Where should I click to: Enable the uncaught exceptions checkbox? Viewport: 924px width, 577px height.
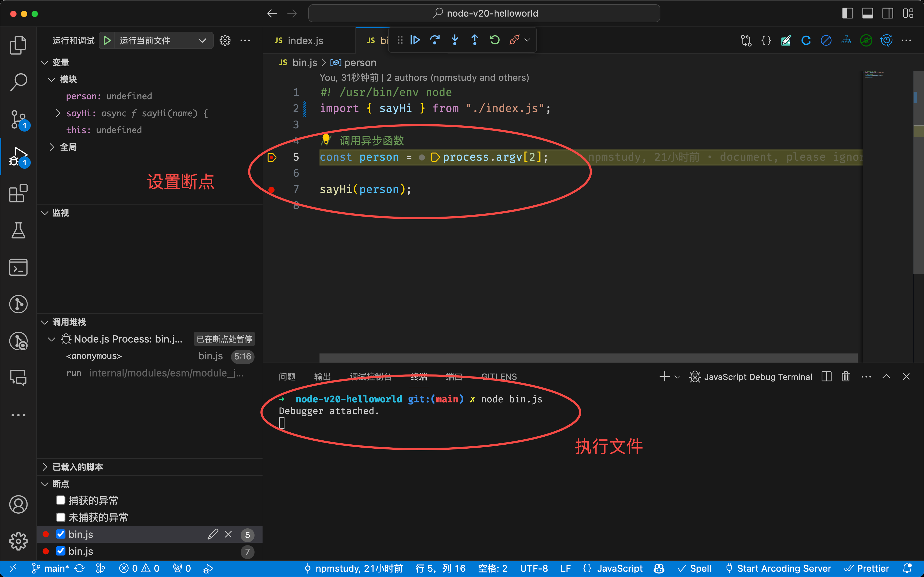61,517
